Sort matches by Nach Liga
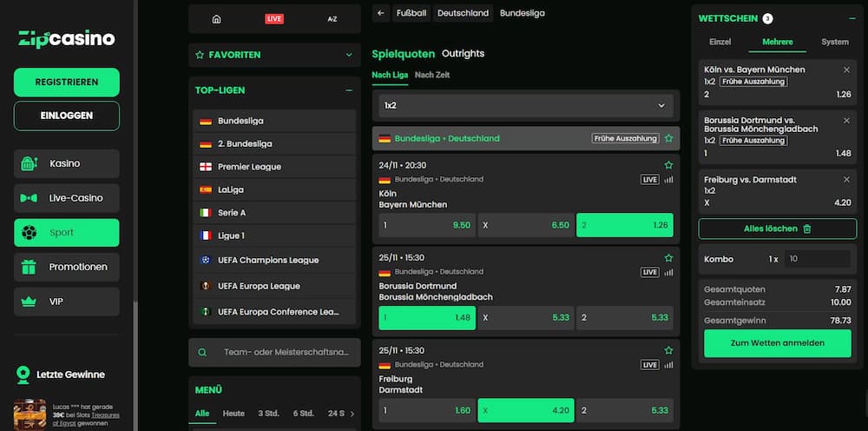868x431 pixels. pyautogui.click(x=390, y=75)
